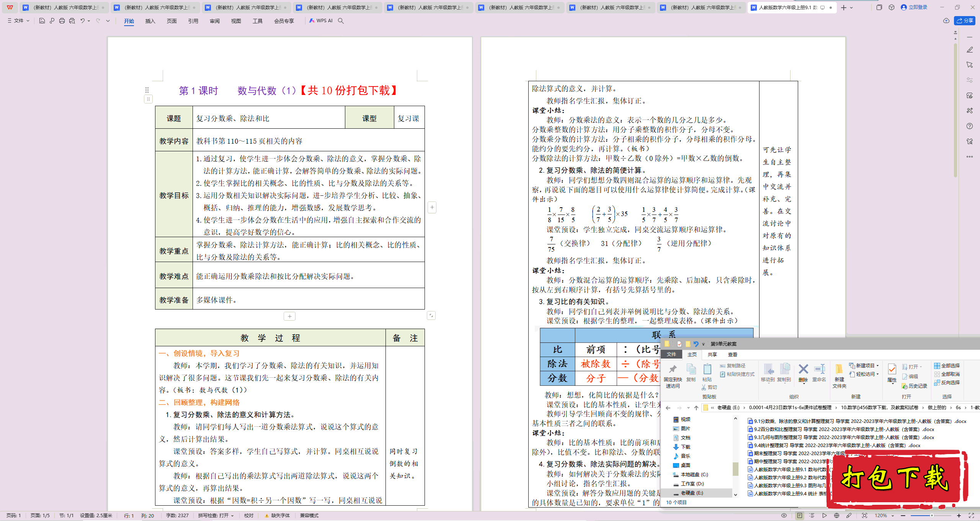This screenshot has width=980, height=521.
Task: Open the help question mark sidebar icon
Action: (x=970, y=126)
